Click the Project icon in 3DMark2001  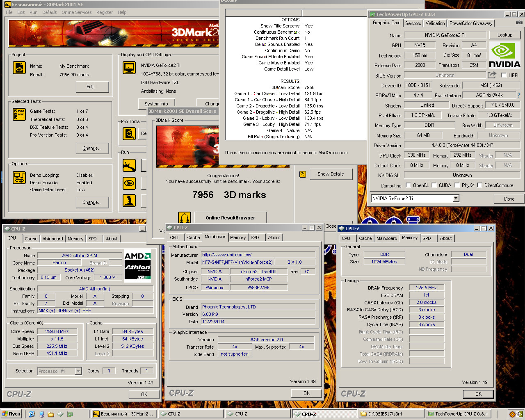pyautogui.click(x=19, y=68)
